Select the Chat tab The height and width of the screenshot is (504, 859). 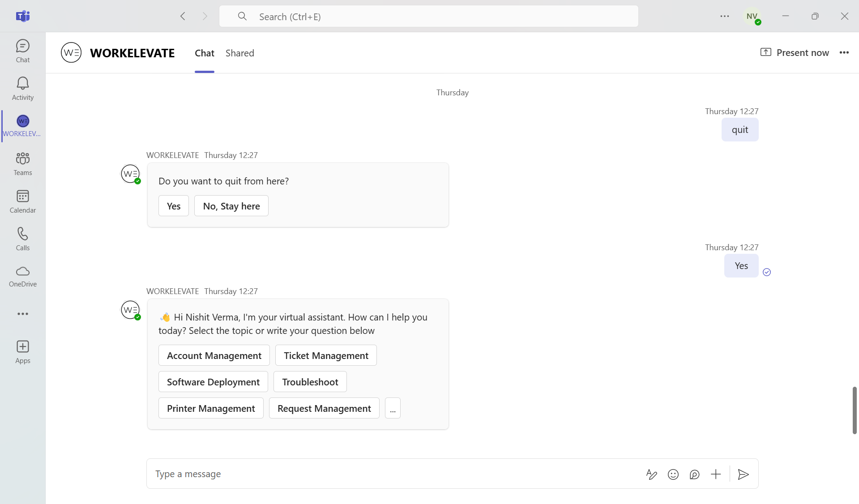tap(205, 53)
